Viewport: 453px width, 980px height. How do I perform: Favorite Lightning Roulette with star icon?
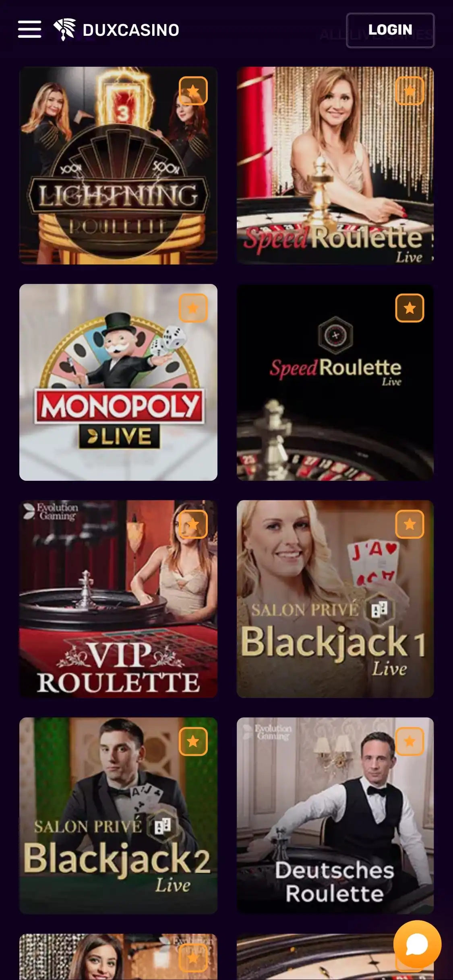pyautogui.click(x=193, y=91)
